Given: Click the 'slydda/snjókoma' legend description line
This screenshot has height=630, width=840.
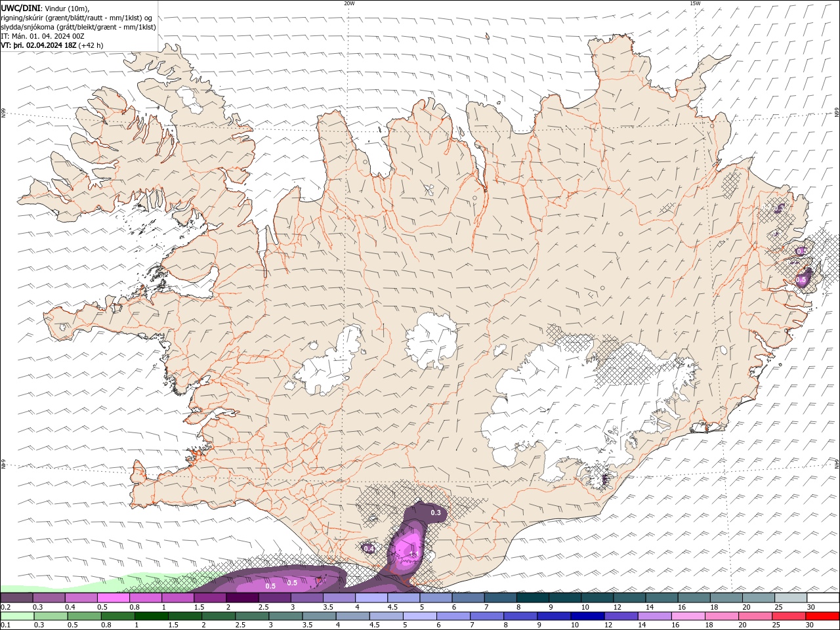Looking at the screenshot, I should [78, 27].
